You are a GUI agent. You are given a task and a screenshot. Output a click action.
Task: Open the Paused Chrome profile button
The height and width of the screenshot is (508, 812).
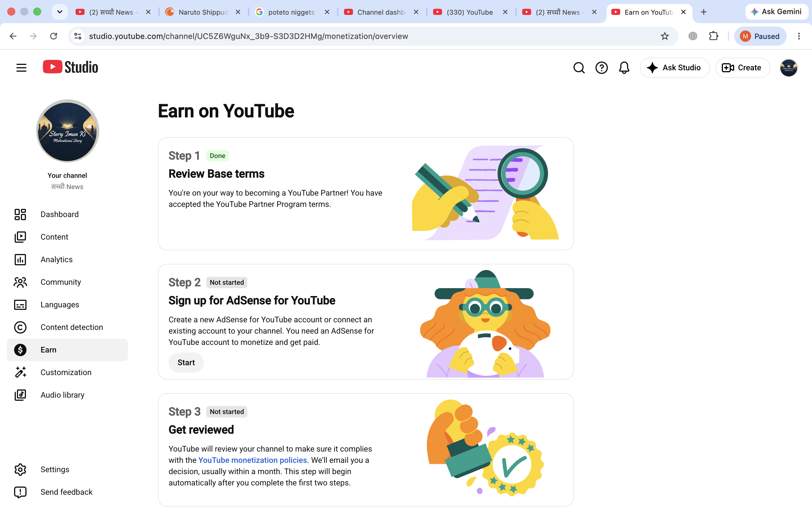point(760,36)
